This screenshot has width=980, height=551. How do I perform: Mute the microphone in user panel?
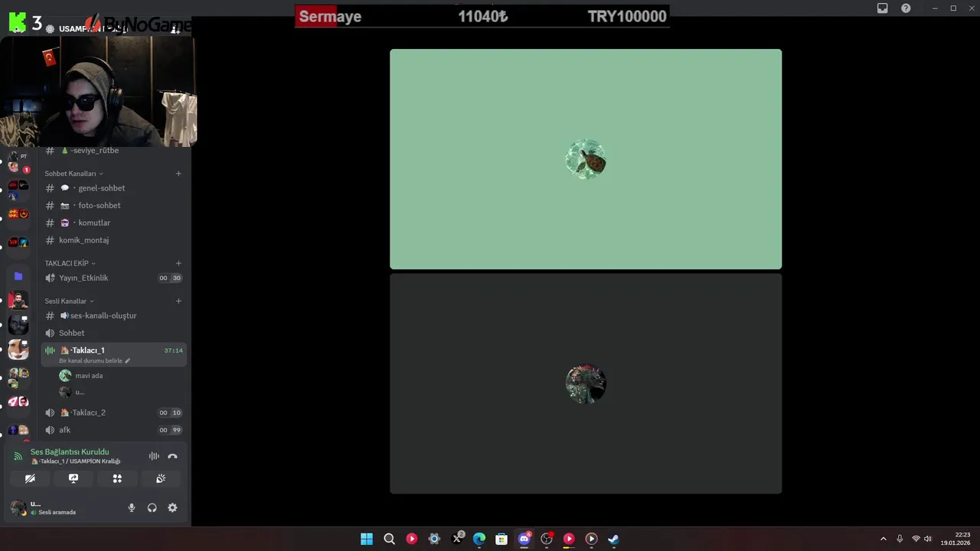coord(132,507)
